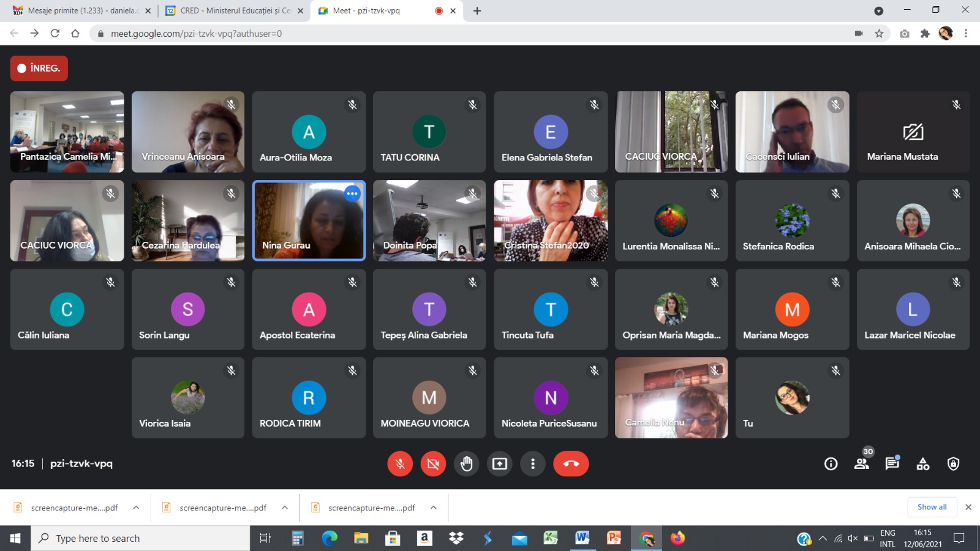Click the ÎNREG. recording indicator

click(39, 69)
